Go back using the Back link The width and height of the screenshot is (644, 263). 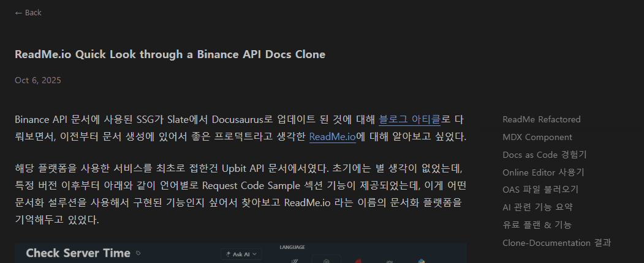click(x=28, y=13)
